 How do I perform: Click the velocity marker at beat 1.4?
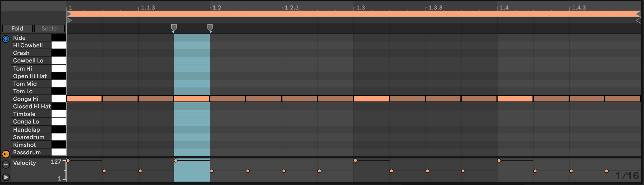(499, 160)
